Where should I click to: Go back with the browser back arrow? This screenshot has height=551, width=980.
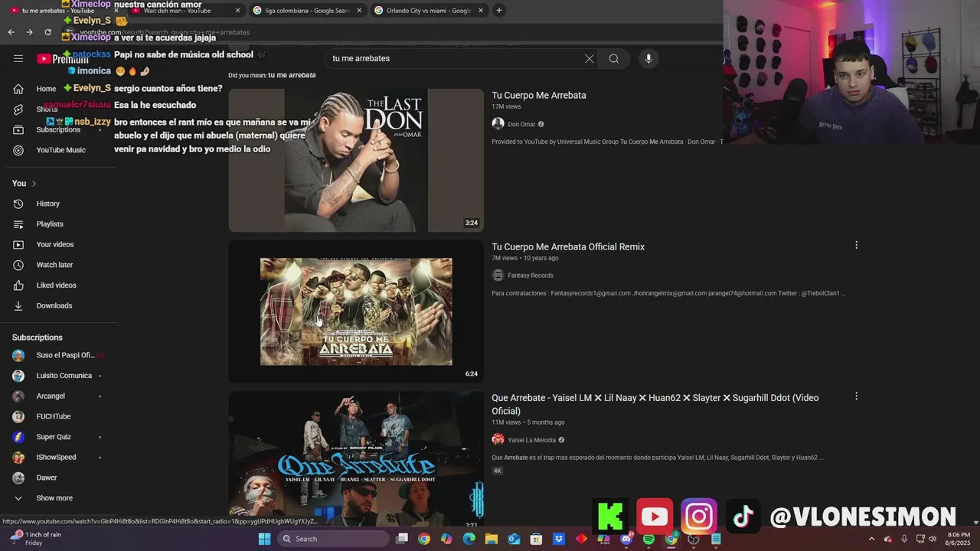coord(11,32)
